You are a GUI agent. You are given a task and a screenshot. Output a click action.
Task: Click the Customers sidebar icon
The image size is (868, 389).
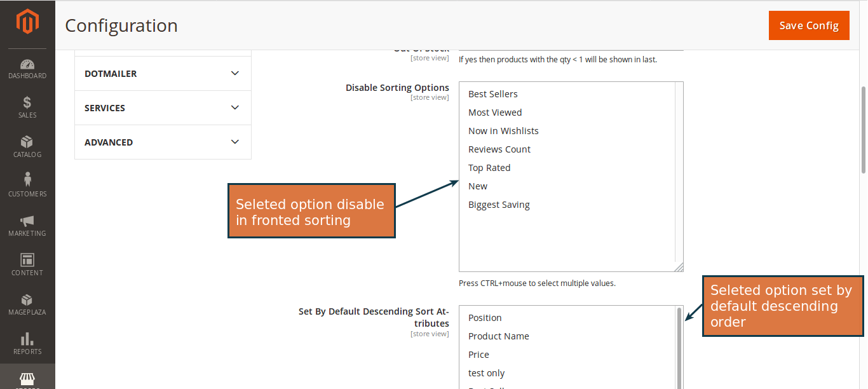(x=27, y=185)
